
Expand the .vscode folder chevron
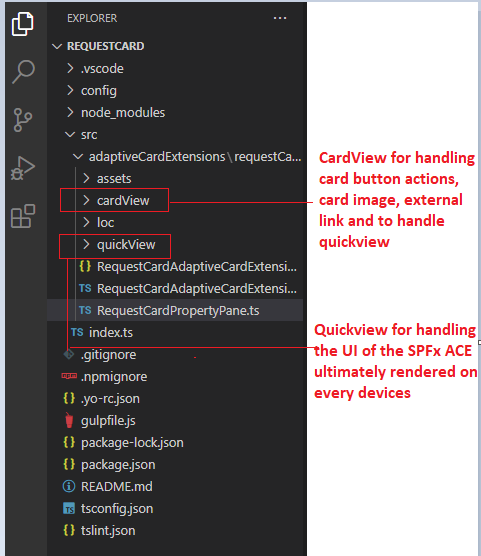click(71, 68)
